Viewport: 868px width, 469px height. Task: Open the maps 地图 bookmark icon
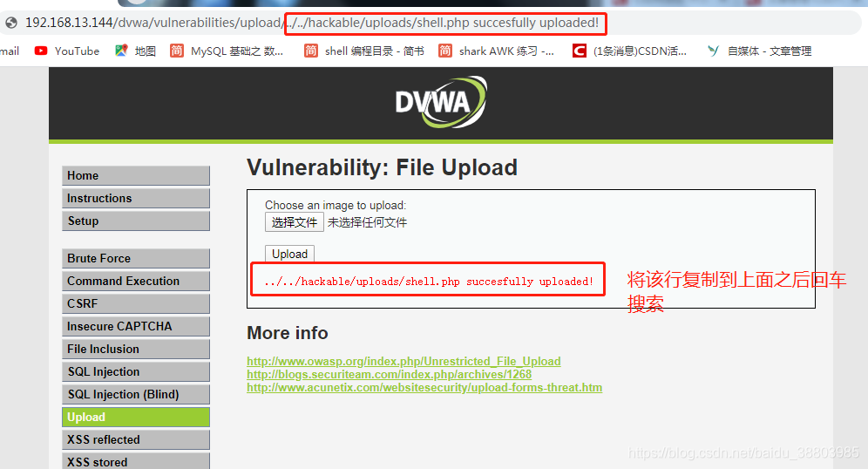(x=121, y=51)
